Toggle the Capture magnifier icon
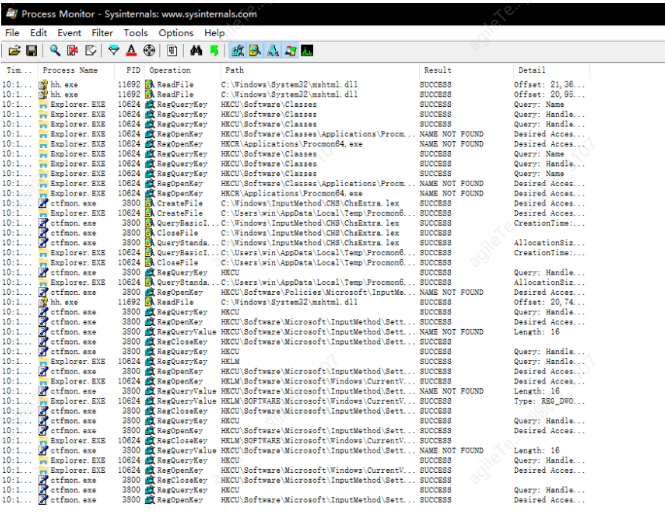The width and height of the screenshot is (665, 515). click(x=54, y=50)
